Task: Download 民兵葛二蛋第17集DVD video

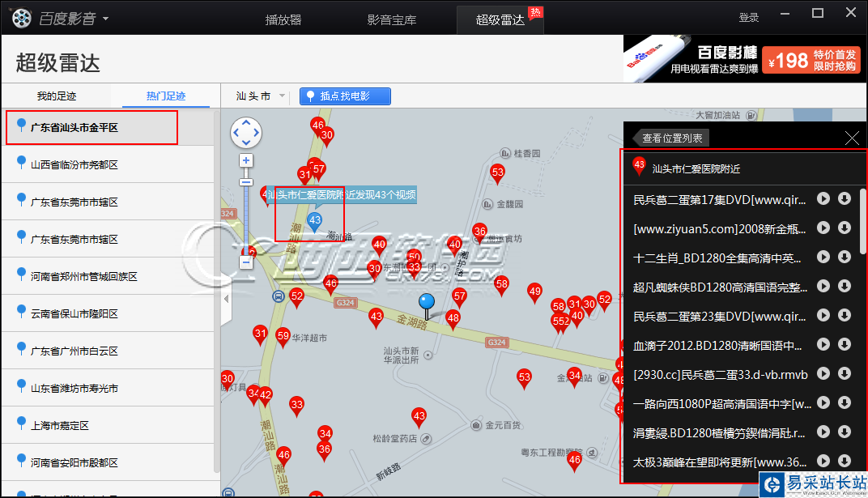Action: point(845,198)
